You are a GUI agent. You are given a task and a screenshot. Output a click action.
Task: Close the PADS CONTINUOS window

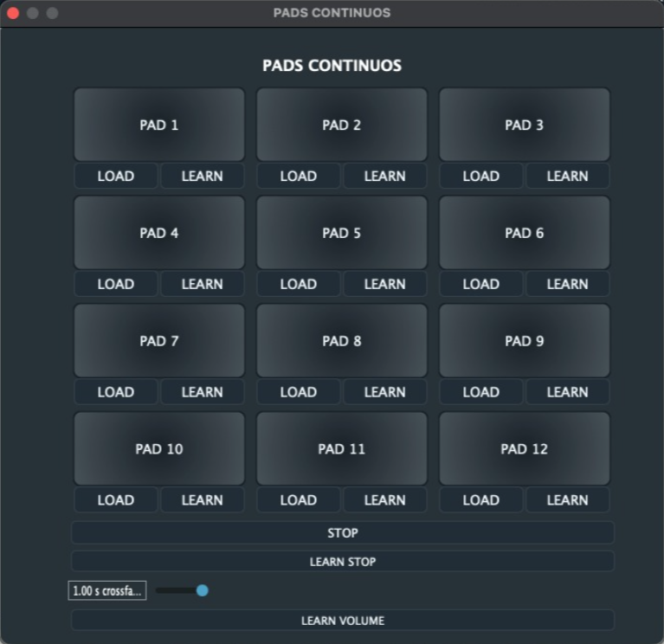point(13,13)
